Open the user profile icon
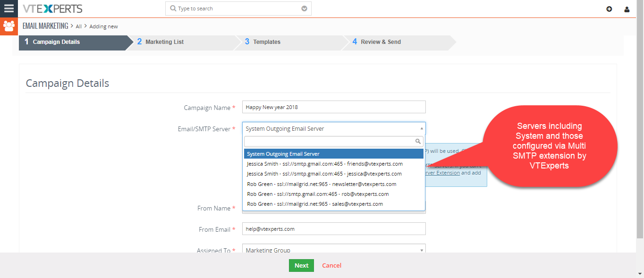Viewport: 644px width, 278px height. click(627, 9)
